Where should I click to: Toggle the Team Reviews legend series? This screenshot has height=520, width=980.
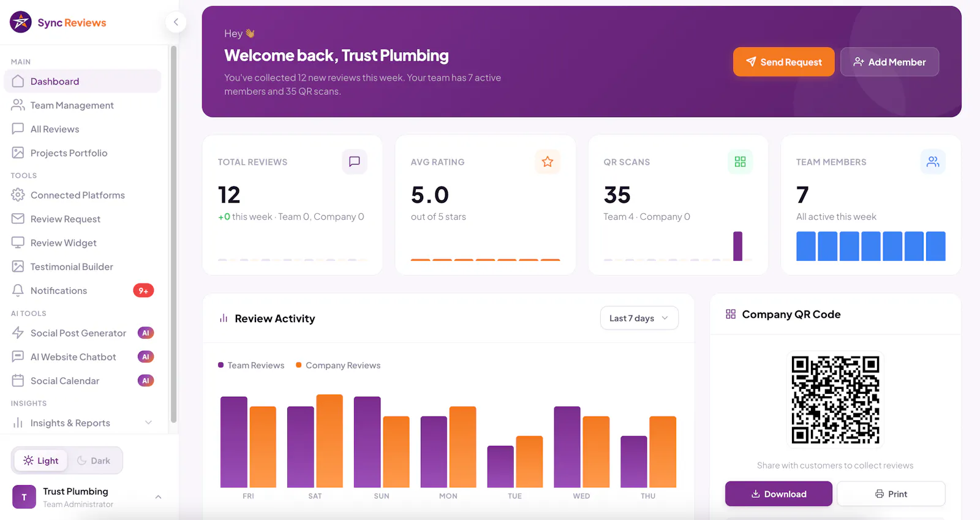point(251,365)
